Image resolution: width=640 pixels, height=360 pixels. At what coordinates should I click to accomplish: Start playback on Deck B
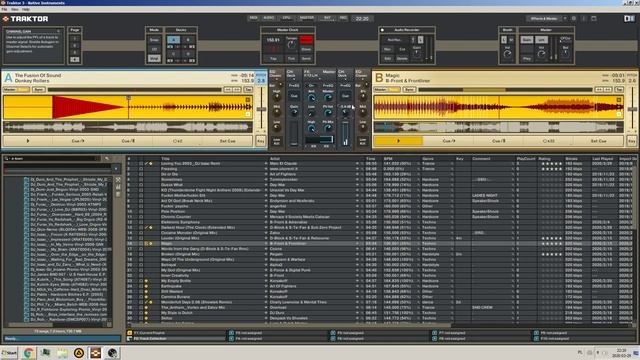click(x=398, y=141)
